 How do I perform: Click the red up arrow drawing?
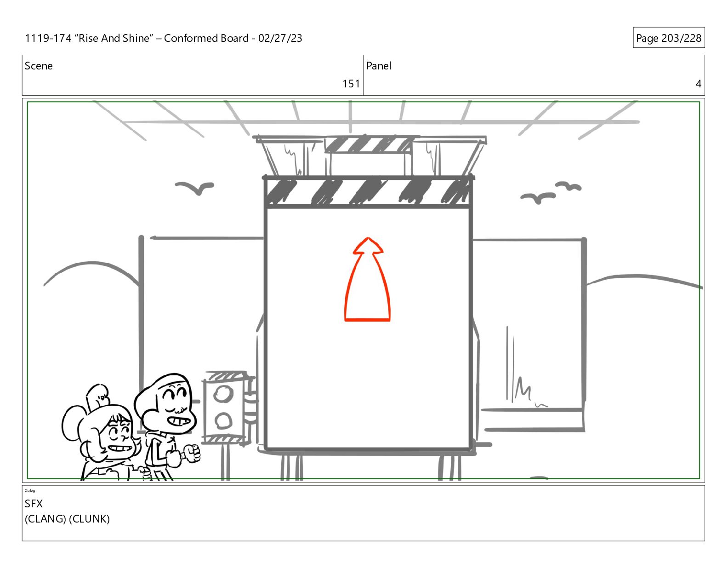point(367,279)
